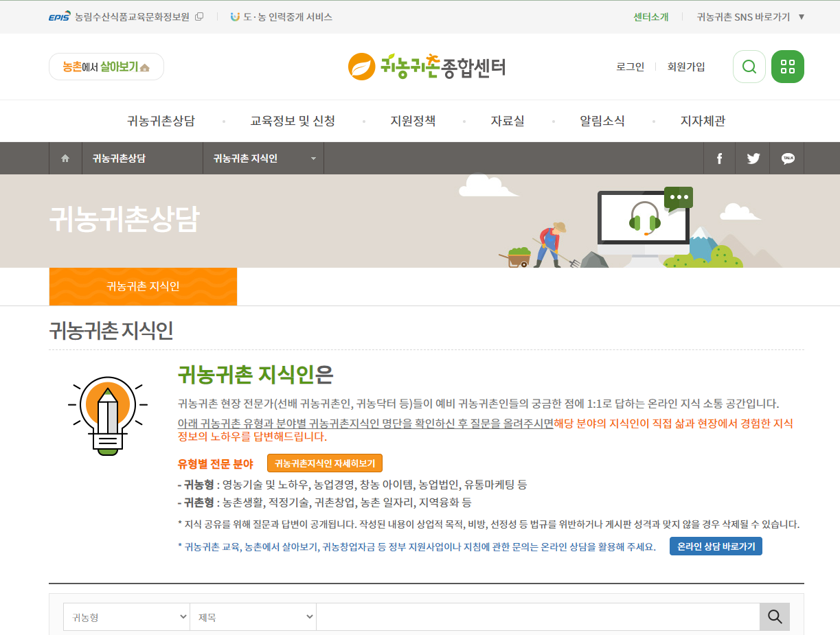Click the 농촌에서 살아보기 house button
The image size is (840, 635).
coord(106,67)
